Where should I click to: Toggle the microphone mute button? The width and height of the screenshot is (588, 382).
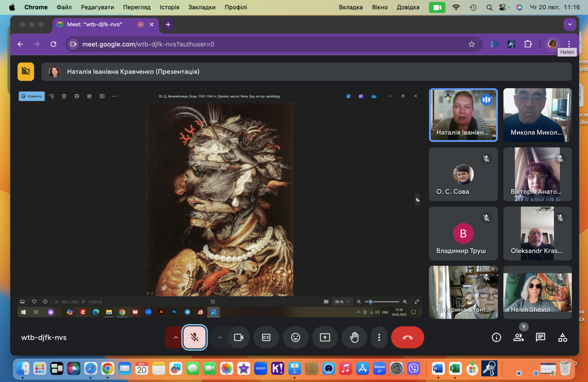(195, 337)
